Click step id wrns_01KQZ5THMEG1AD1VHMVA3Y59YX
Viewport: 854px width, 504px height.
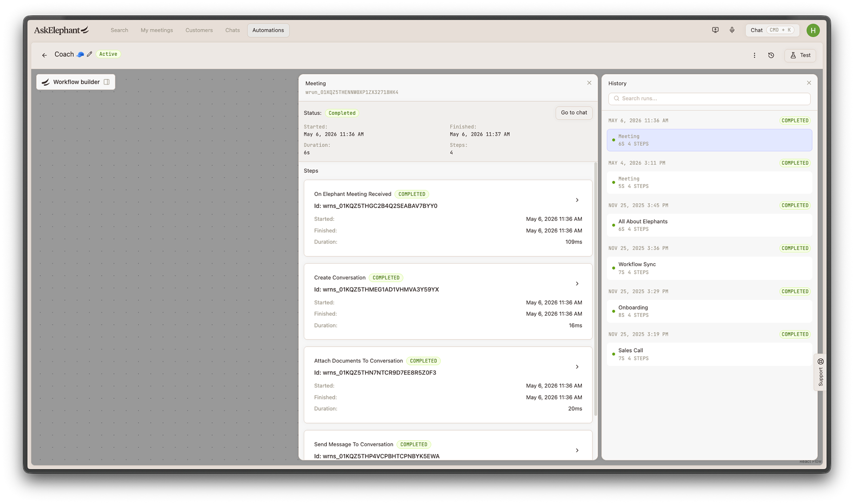[376, 290]
